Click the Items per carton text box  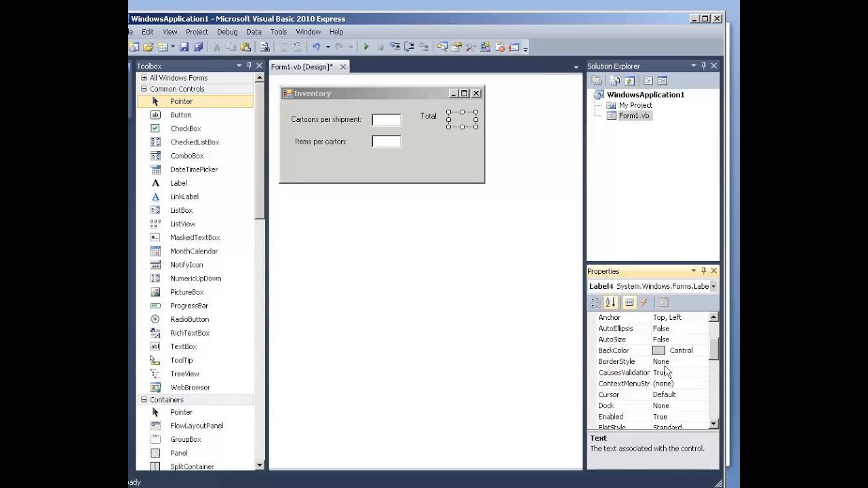point(387,142)
